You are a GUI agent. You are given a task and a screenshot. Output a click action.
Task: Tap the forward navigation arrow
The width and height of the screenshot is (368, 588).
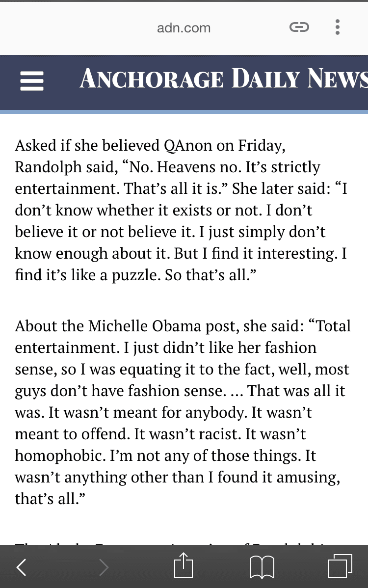tap(104, 566)
